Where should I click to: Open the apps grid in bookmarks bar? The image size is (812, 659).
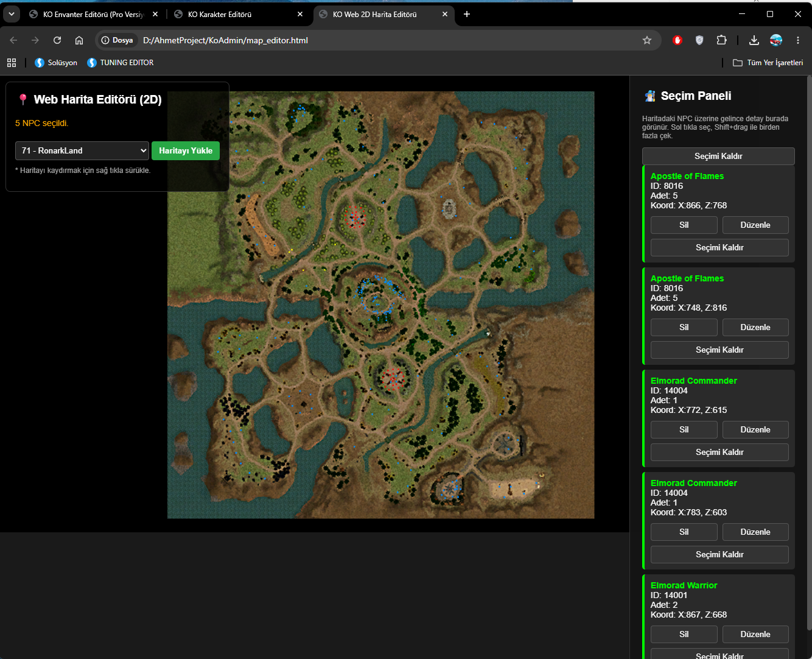click(x=12, y=63)
